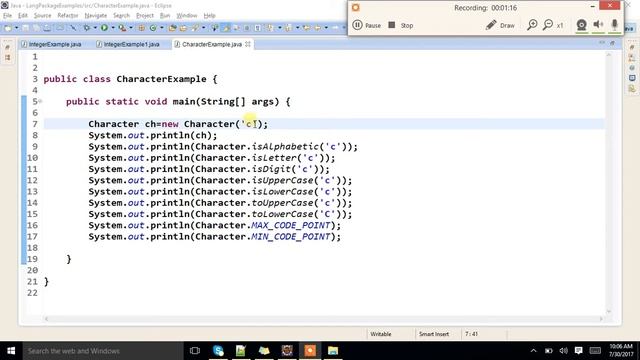Open the New file dropdown arrow
This screenshot has width=640, height=360.
point(17,28)
